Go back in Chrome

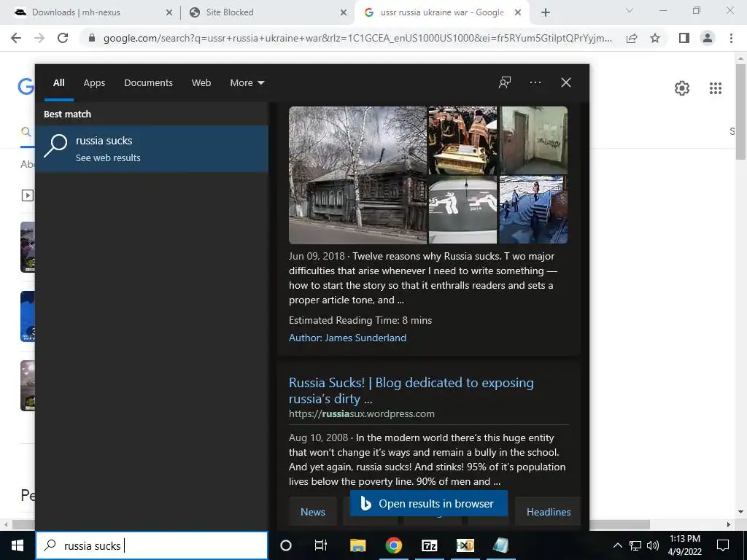click(16, 38)
